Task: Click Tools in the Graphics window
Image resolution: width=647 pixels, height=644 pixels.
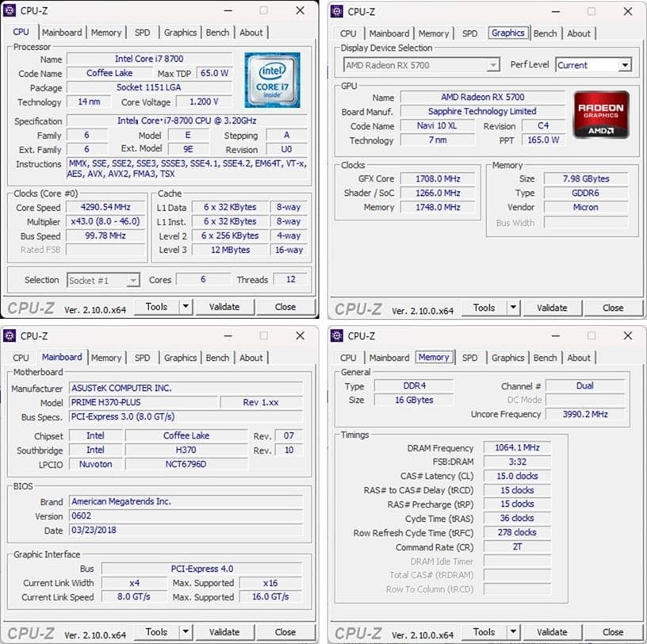Action: (x=486, y=308)
